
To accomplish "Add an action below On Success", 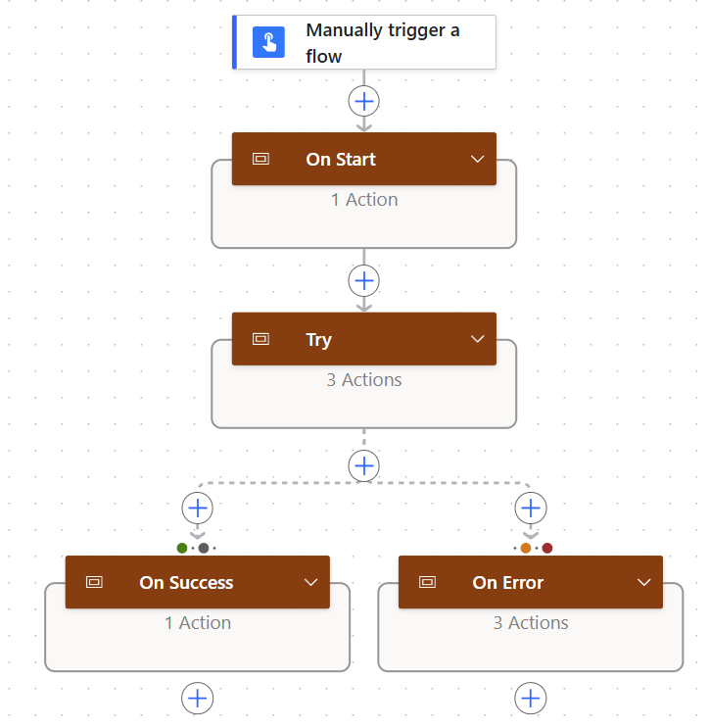I will [198, 698].
